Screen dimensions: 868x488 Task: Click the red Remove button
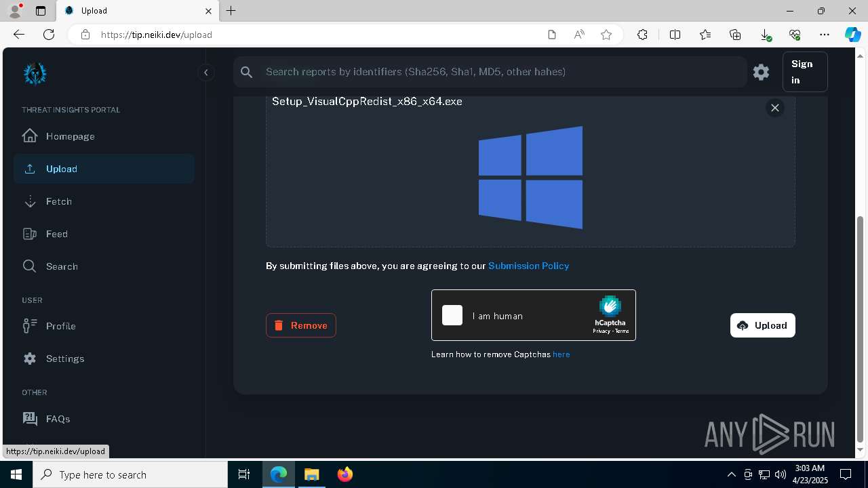tap(301, 325)
